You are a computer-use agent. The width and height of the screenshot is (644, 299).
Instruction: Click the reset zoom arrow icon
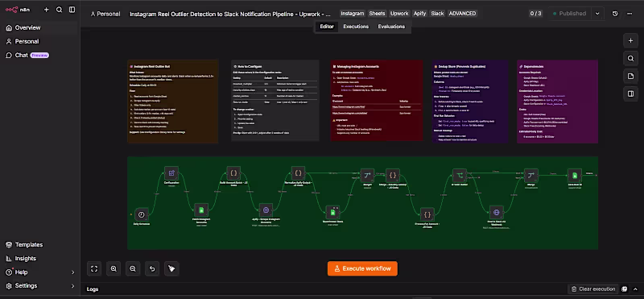(152, 268)
